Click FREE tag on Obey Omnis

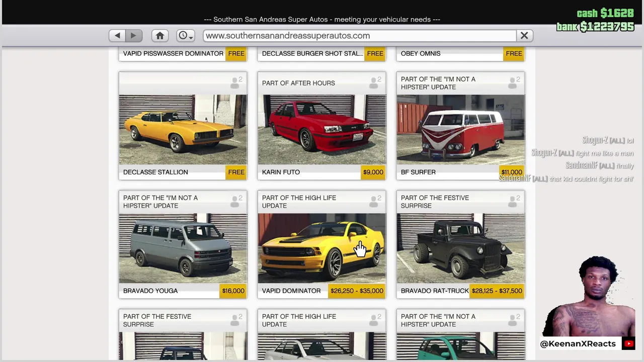(514, 53)
